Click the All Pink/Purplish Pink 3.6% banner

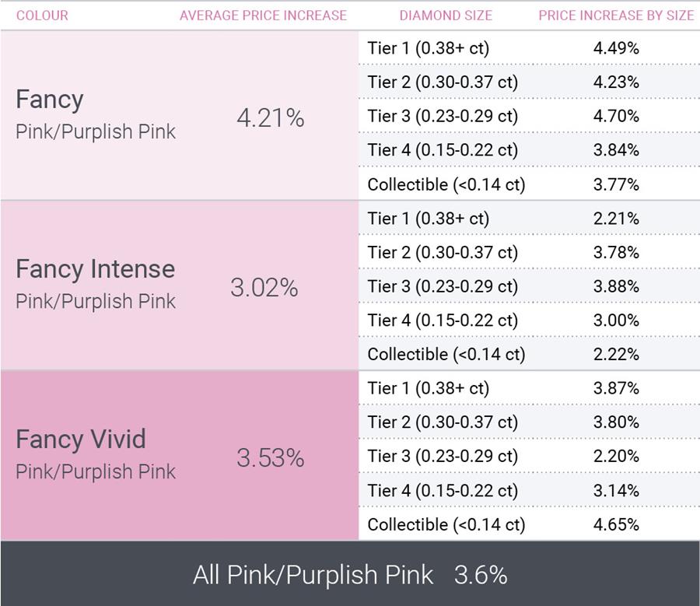coord(350,574)
